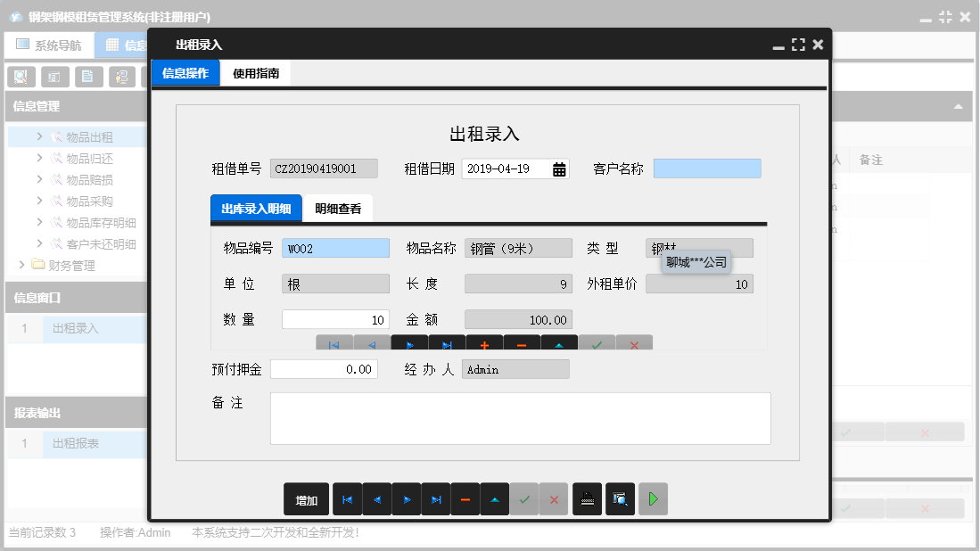The width and height of the screenshot is (980, 551).
Task: Switch to the 使用指南 tab
Action: coord(255,73)
